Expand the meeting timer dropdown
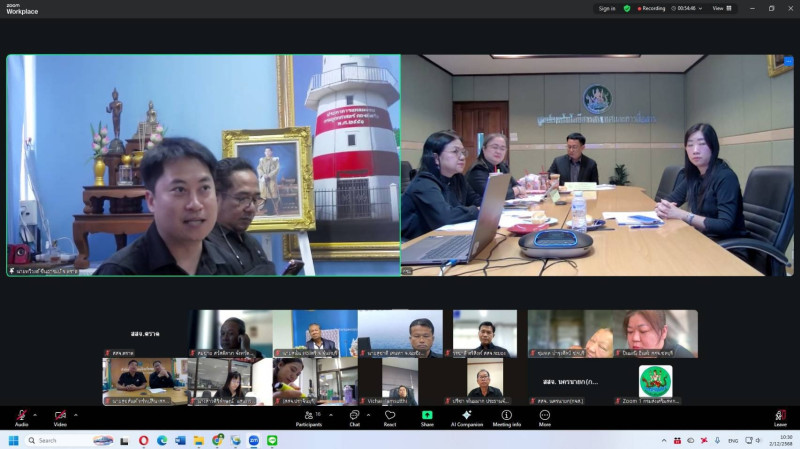The height and width of the screenshot is (449, 800). click(700, 8)
